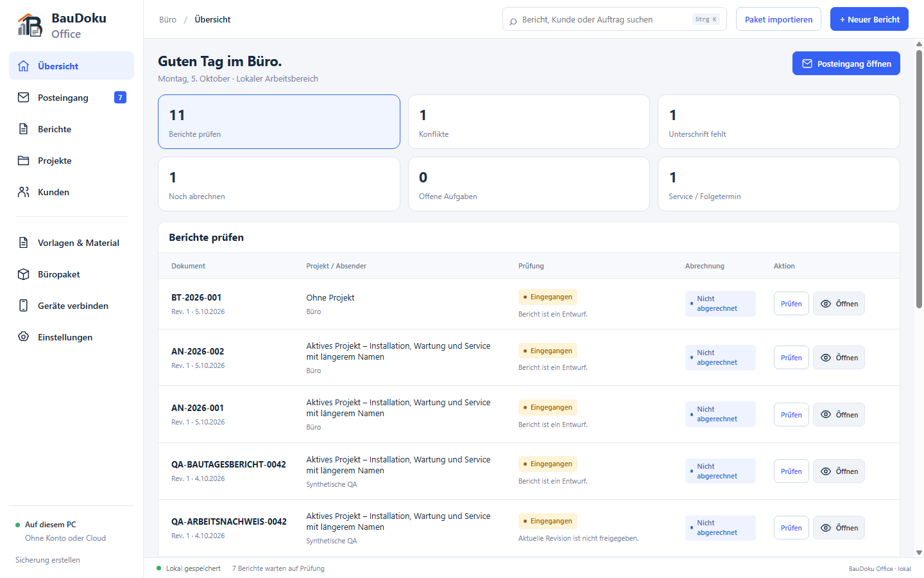Click the Sicherung erstellen link

click(x=47, y=560)
